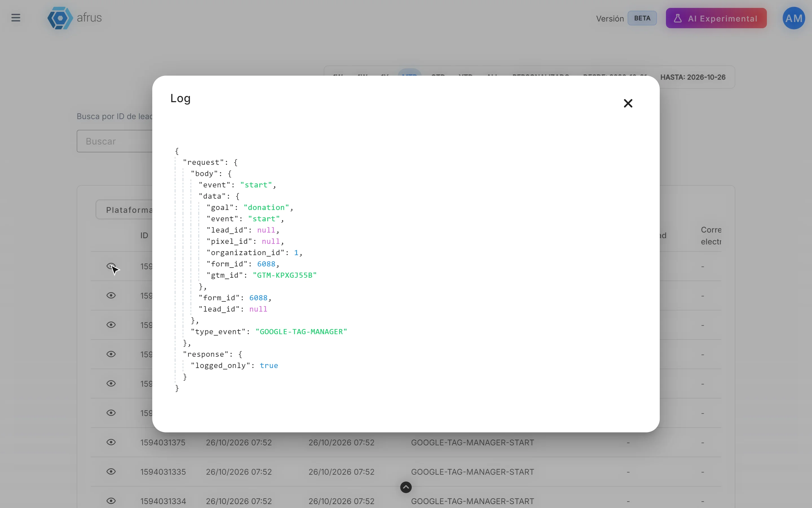Select ID cell 1594031334

click(163, 501)
